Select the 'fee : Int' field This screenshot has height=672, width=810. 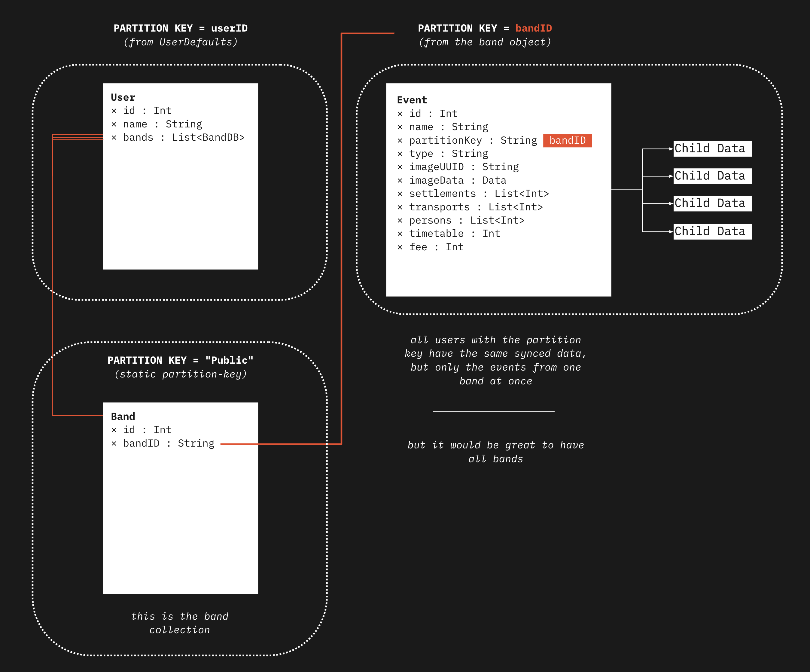(436, 247)
